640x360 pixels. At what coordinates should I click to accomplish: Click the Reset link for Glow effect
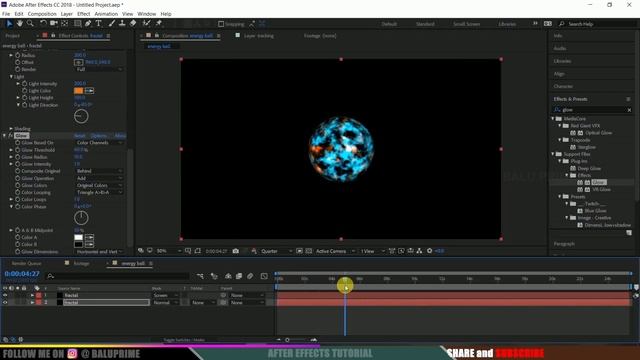(x=80, y=136)
